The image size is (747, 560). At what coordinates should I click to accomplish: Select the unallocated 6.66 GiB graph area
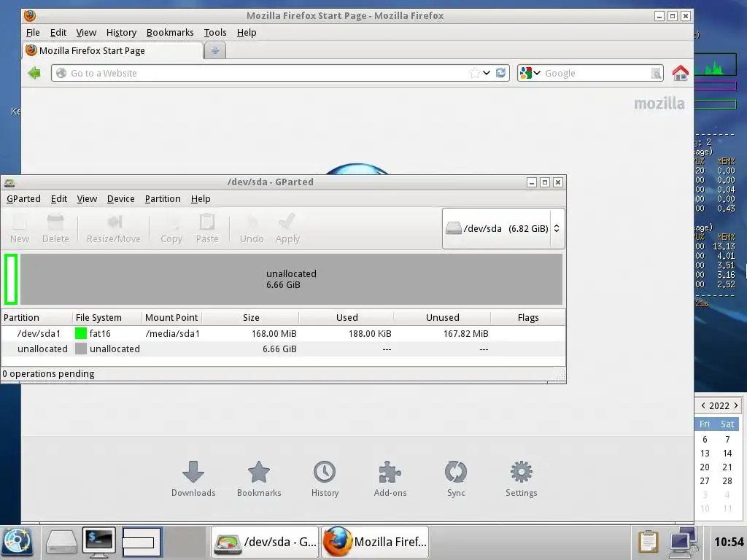pos(291,279)
